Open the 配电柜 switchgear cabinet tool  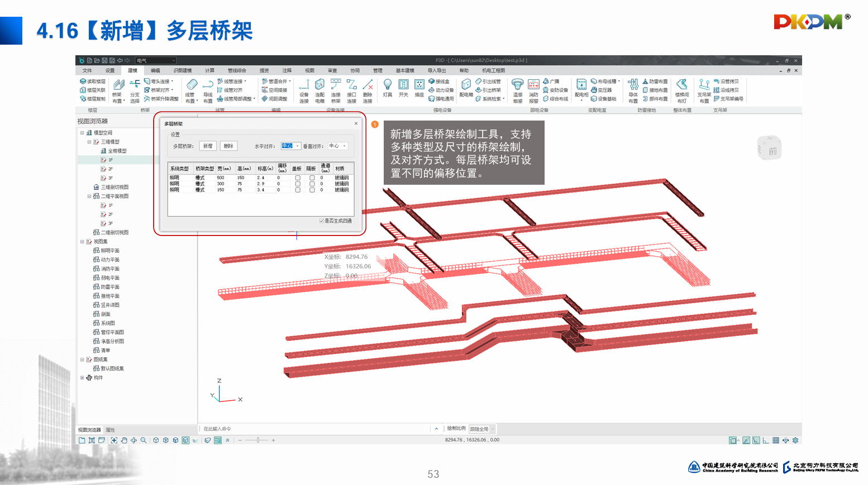pyautogui.click(x=581, y=89)
